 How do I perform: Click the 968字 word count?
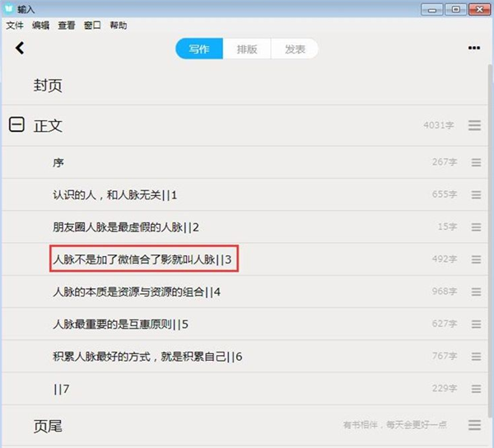(x=445, y=292)
